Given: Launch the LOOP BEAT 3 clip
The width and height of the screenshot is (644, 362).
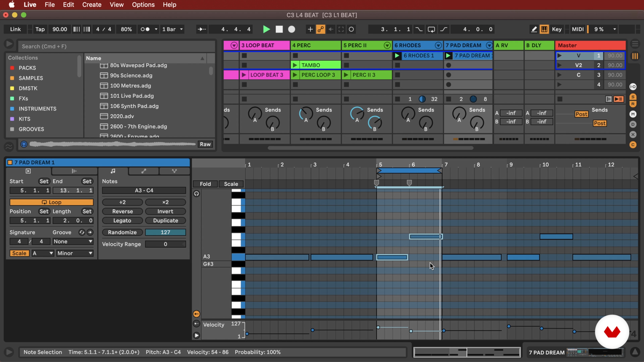Looking at the screenshot, I should pos(244,75).
